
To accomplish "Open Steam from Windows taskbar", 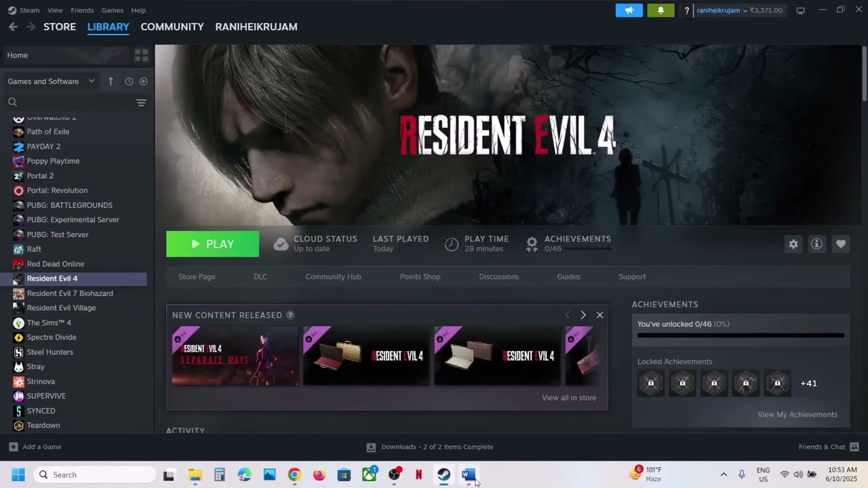I will pyautogui.click(x=443, y=474).
